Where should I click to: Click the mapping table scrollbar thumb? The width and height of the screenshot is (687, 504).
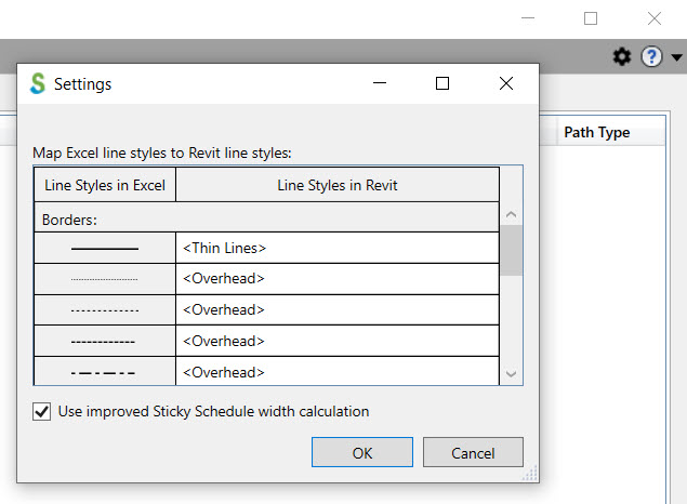point(511,250)
